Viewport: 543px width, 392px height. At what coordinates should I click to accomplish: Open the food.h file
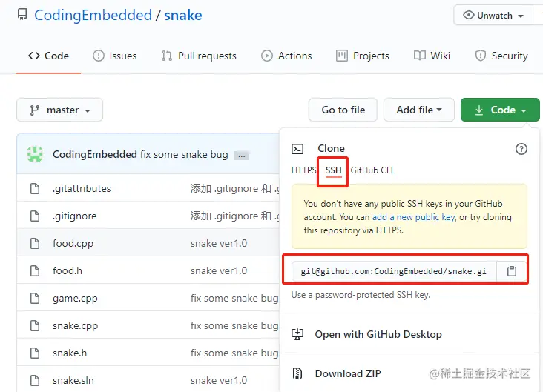click(x=68, y=271)
